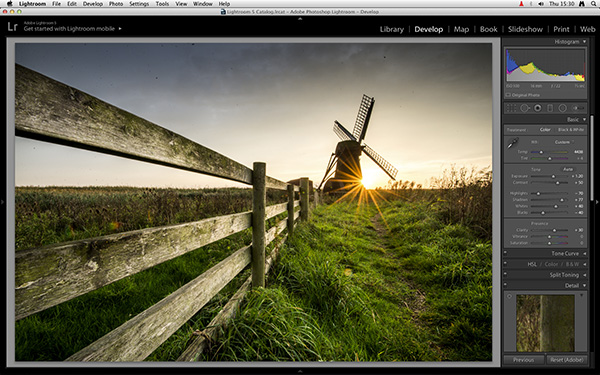Click the Reset (Adobe) button

567,360
